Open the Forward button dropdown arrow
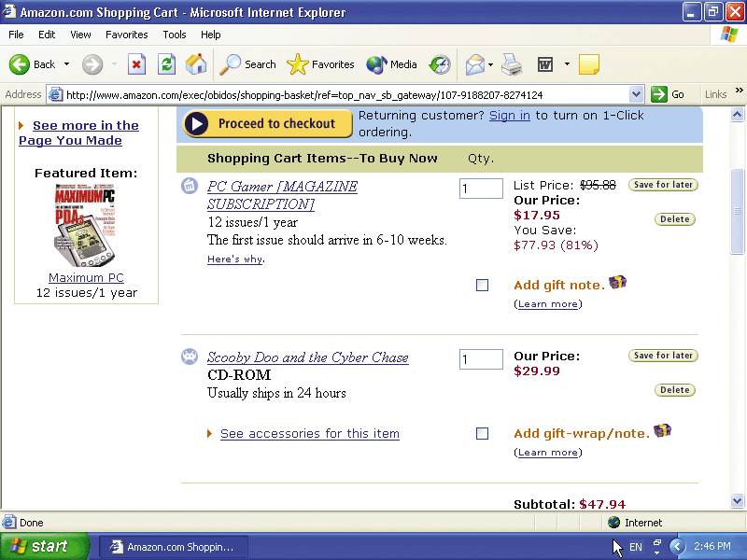747x560 pixels. point(114,64)
